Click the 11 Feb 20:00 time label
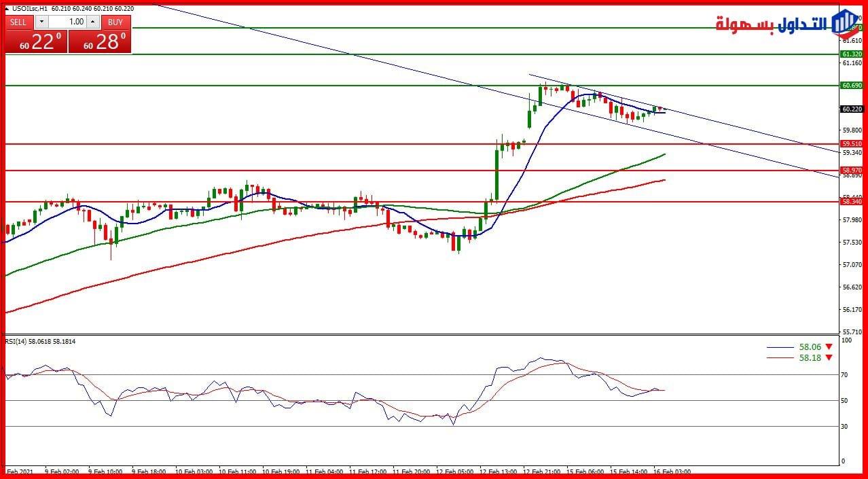Screen dimensions: 868x479 click(x=412, y=471)
